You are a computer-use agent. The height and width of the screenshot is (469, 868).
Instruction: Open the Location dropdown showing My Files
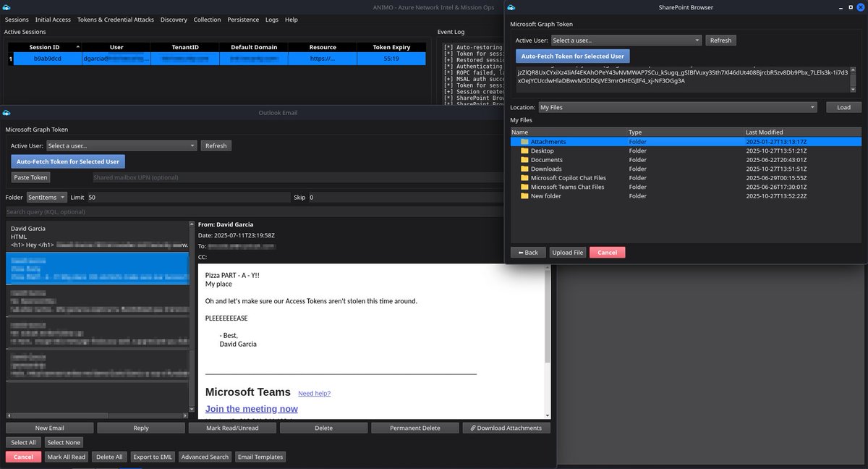click(677, 107)
